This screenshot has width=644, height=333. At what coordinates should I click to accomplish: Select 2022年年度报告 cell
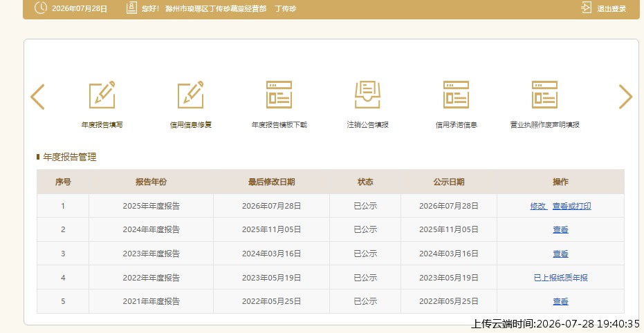click(151, 278)
